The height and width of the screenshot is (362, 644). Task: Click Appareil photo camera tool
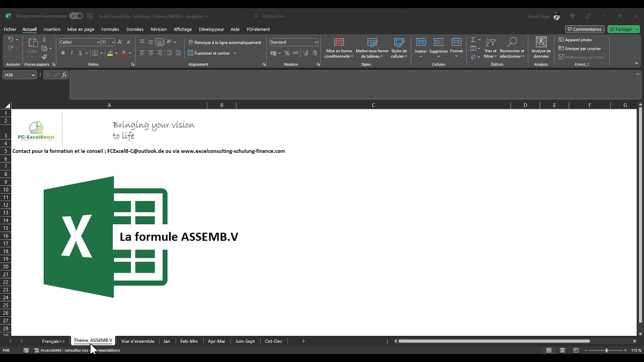coord(575,40)
